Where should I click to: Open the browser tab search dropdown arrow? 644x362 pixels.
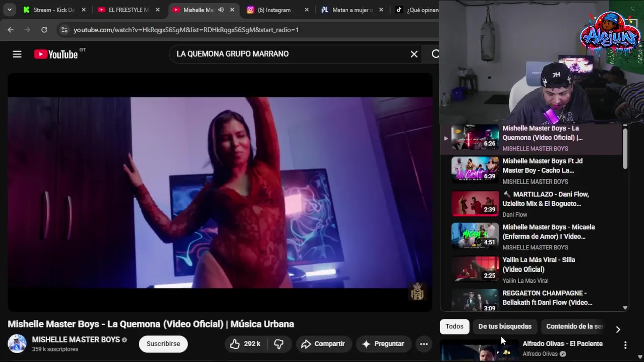pyautogui.click(x=9, y=10)
